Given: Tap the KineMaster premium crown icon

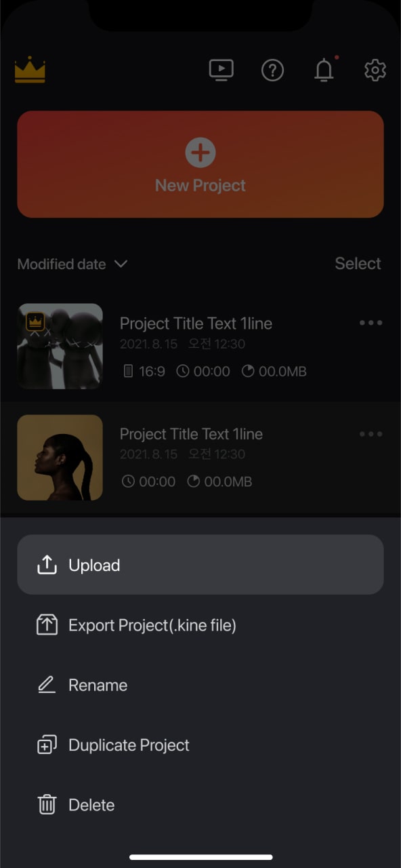Looking at the screenshot, I should click(x=30, y=70).
